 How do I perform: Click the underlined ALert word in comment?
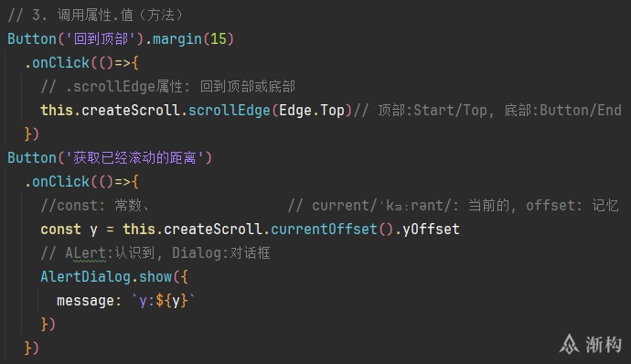(x=85, y=253)
